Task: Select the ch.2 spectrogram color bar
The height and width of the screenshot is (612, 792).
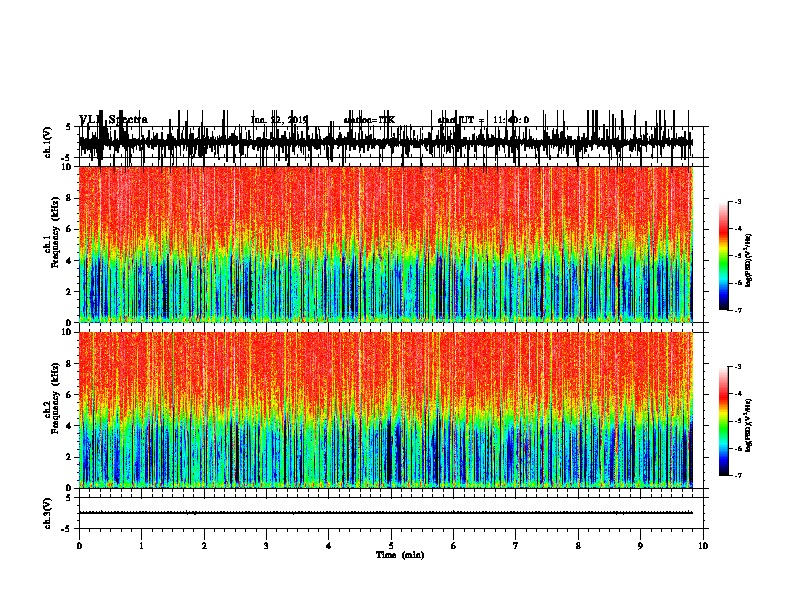Action: 724,421
